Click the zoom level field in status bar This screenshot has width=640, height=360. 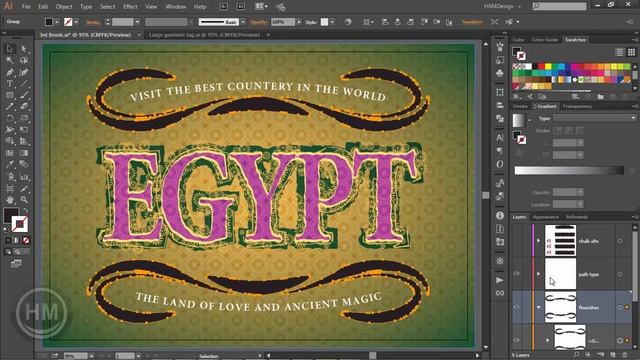click(x=76, y=356)
